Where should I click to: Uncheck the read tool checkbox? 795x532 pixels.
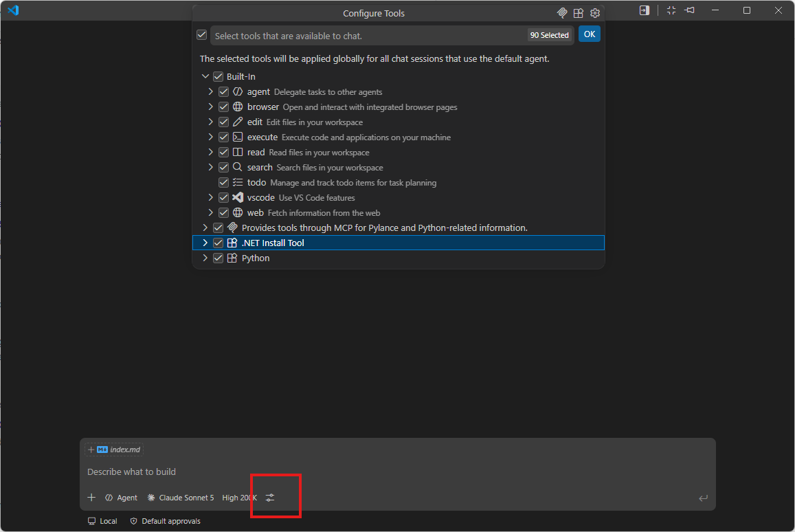[x=223, y=152]
